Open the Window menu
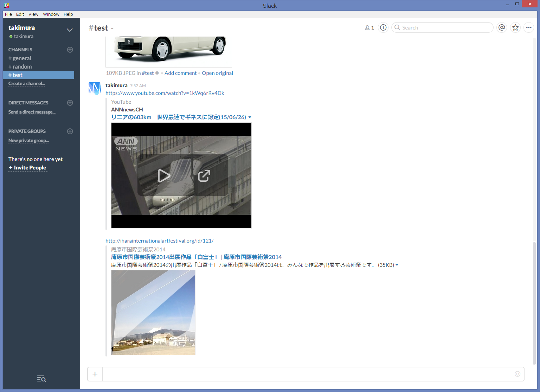This screenshot has width=540, height=392. point(51,14)
